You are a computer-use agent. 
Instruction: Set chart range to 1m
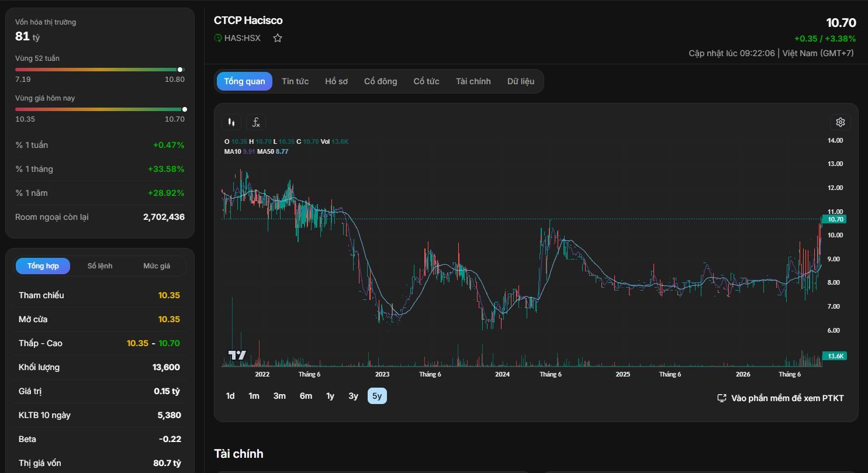[254, 396]
